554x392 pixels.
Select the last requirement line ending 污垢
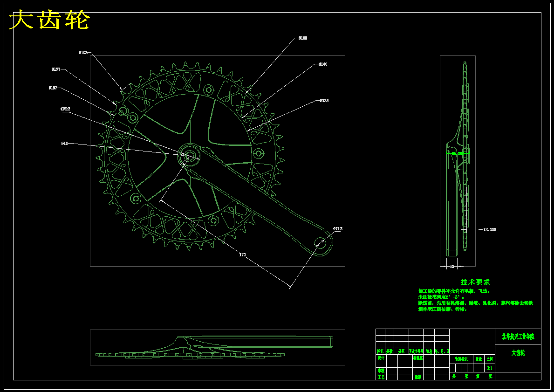[x=443, y=309]
